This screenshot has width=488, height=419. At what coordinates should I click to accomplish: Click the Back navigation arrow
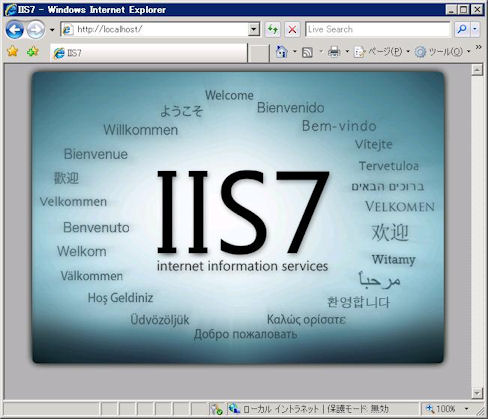15,30
